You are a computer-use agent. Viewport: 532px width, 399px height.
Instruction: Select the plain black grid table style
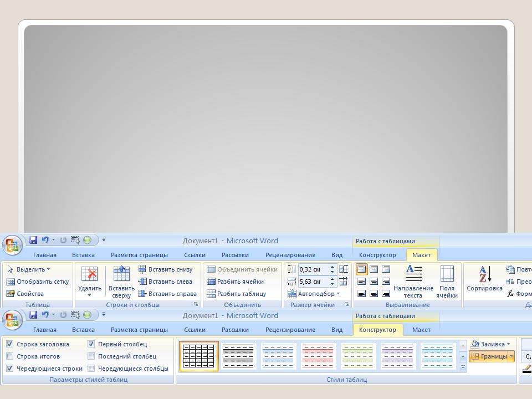pyautogui.click(x=199, y=356)
